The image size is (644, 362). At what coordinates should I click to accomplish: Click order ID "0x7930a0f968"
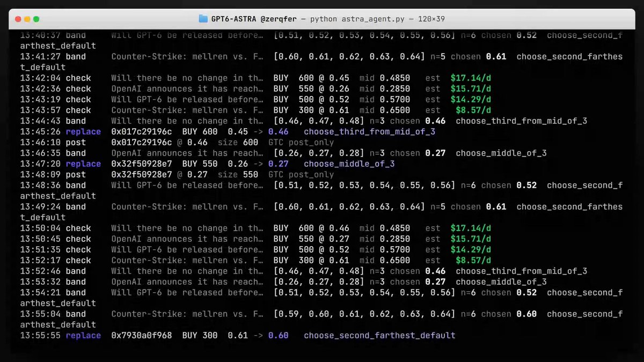142,335
